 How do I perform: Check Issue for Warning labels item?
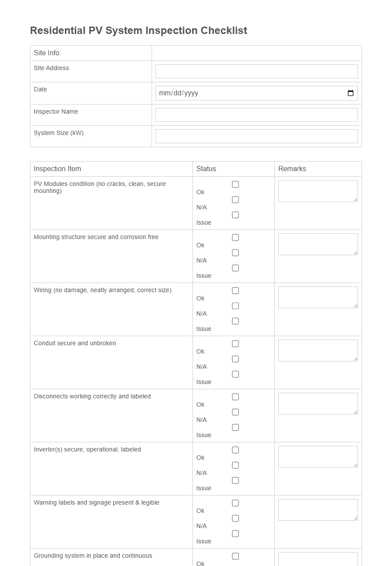coord(235,533)
